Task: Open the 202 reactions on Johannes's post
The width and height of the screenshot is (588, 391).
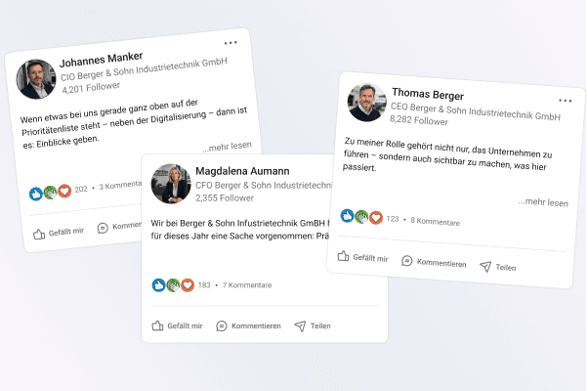Action: point(81,189)
